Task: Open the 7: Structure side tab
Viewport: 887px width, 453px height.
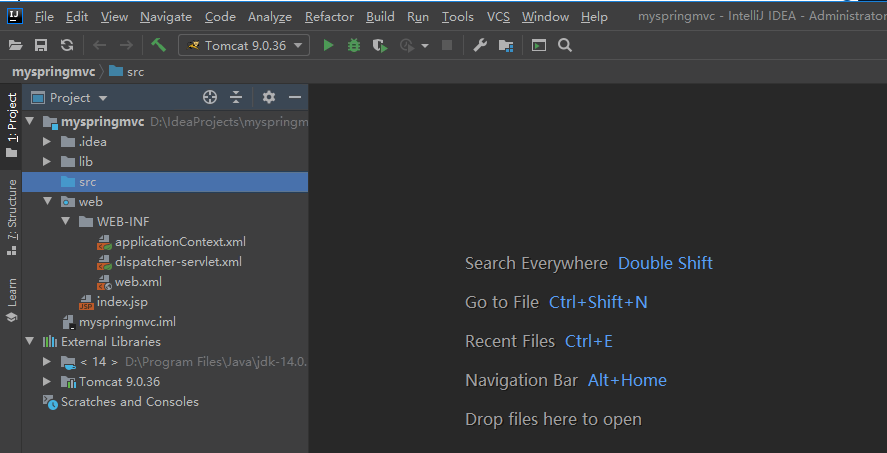Action: [11, 217]
